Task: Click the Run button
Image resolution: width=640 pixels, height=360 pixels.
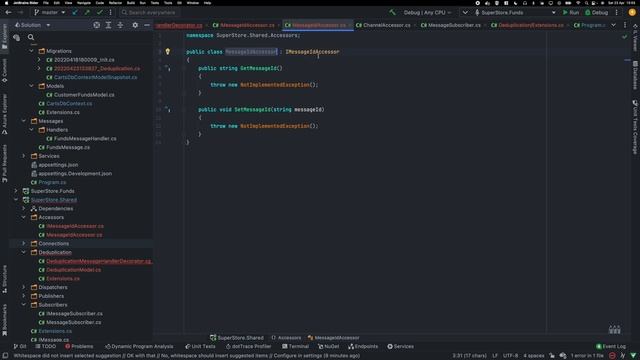Action: 571,12
